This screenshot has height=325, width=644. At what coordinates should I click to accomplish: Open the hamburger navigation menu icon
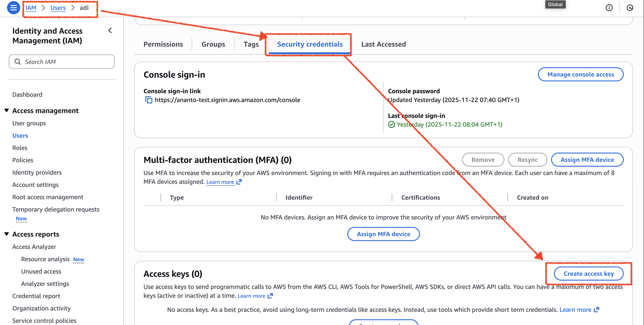pyautogui.click(x=13, y=8)
